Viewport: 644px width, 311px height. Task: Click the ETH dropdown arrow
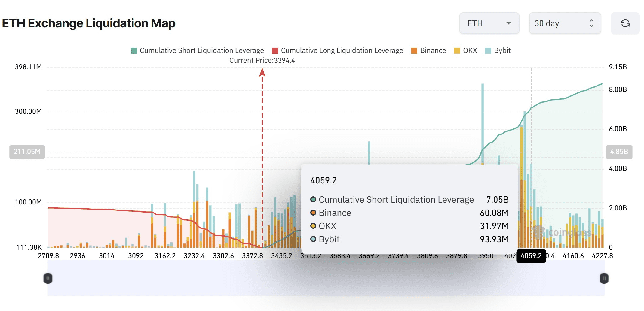click(x=508, y=23)
